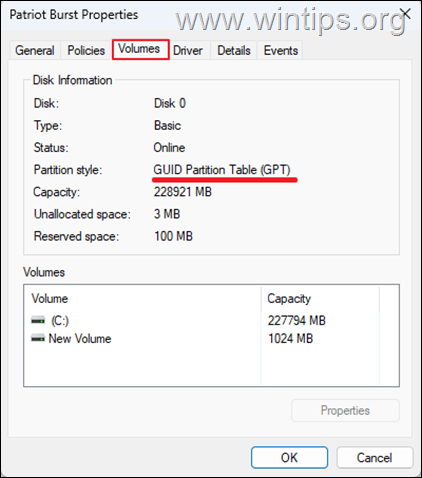
Task: Confirm with the OK button
Action: point(289,457)
